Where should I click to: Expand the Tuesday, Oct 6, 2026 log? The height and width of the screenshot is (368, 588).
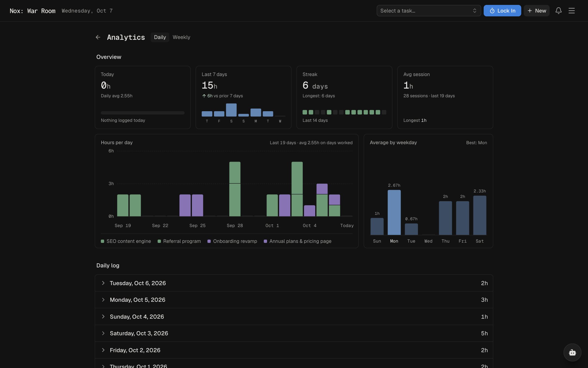coord(294,283)
